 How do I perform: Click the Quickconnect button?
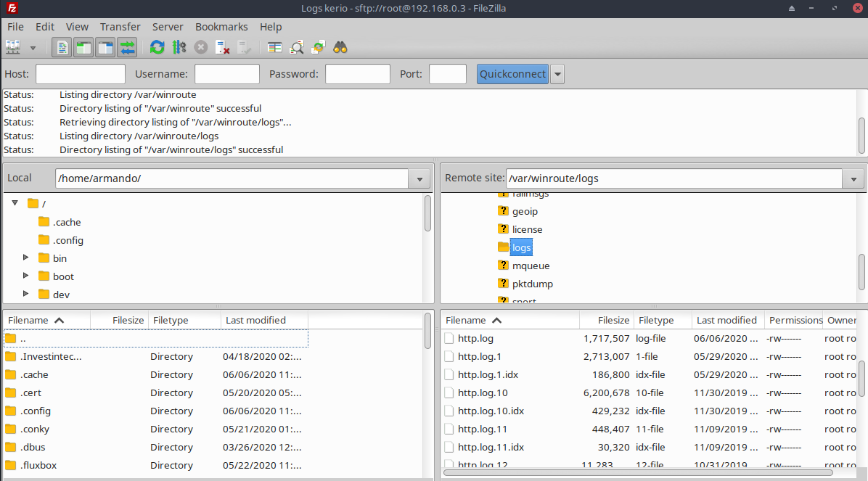512,74
